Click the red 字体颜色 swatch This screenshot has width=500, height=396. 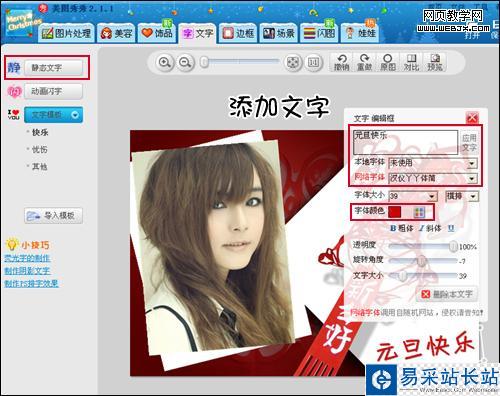coord(394,212)
